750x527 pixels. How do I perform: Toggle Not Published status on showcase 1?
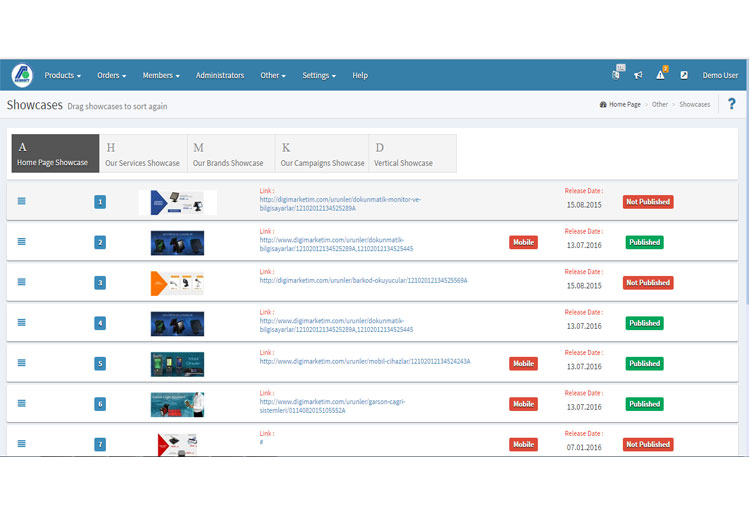point(648,202)
